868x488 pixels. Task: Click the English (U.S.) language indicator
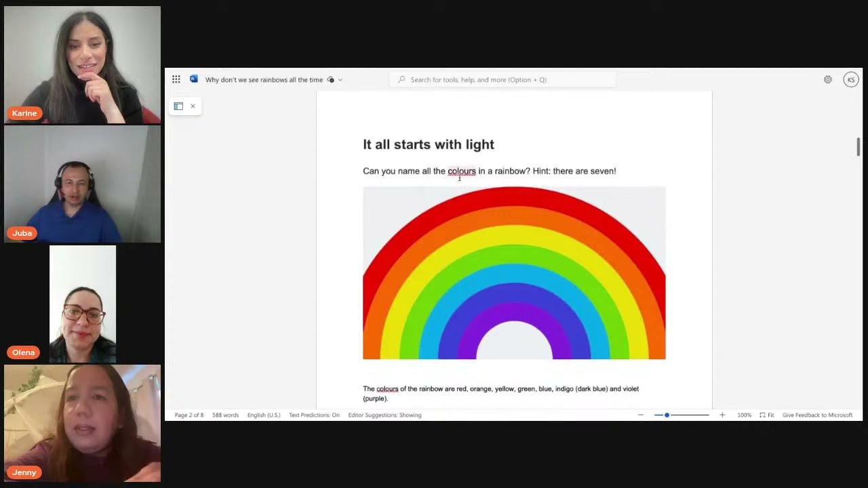point(264,415)
